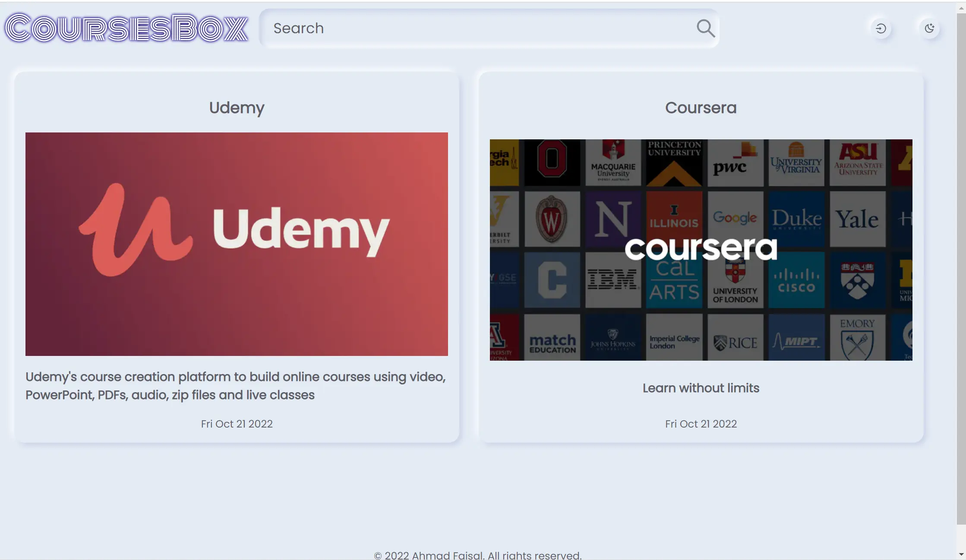Click the Udemy banner image
The width and height of the screenshot is (966, 560).
(237, 244)
